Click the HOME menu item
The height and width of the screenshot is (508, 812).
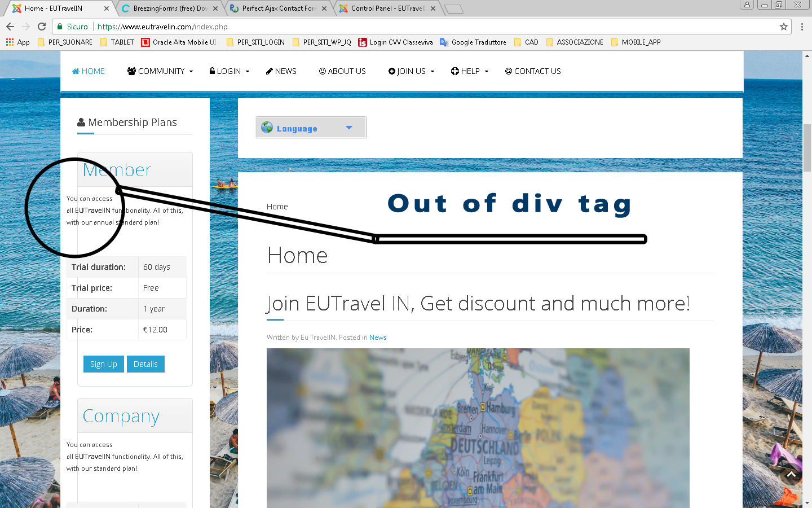pos(89,71)
